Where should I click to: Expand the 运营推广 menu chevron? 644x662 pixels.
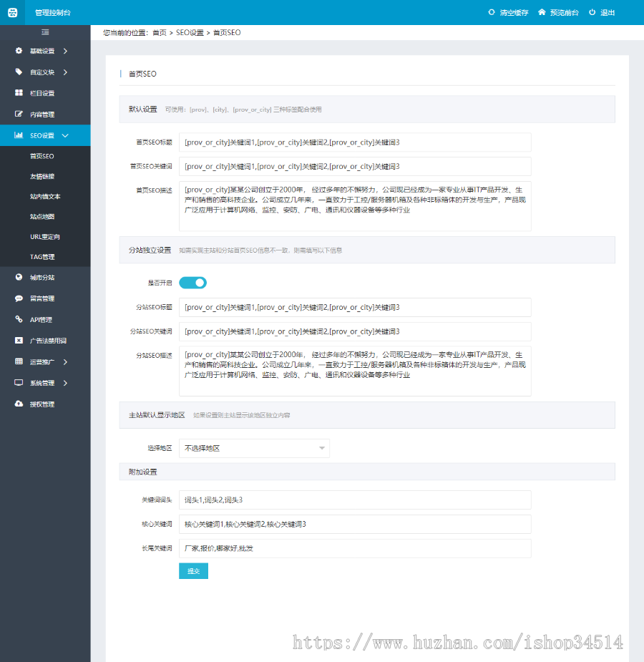[x=65, y=362]
